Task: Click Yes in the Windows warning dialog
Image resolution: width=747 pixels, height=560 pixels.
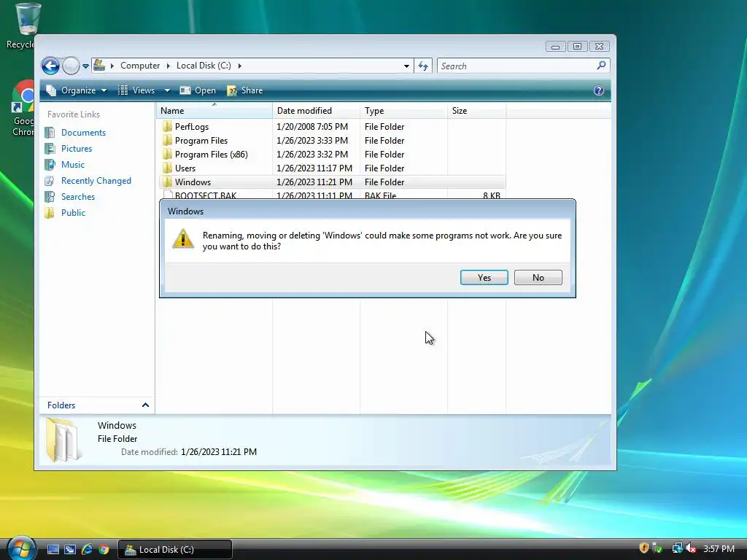Action: (x=484, y=278)
